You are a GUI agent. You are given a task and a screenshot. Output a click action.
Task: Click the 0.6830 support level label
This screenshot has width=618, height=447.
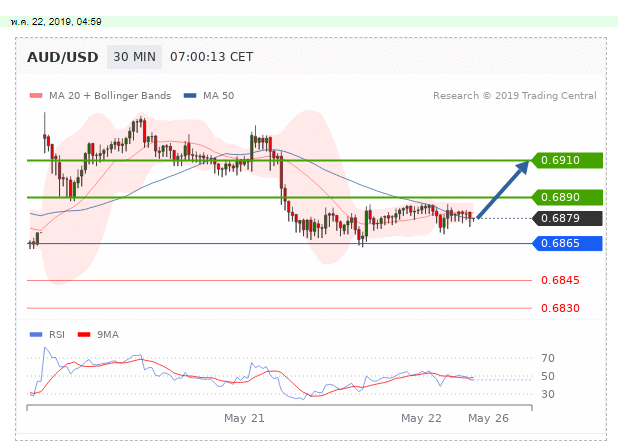tap(560, 308)
